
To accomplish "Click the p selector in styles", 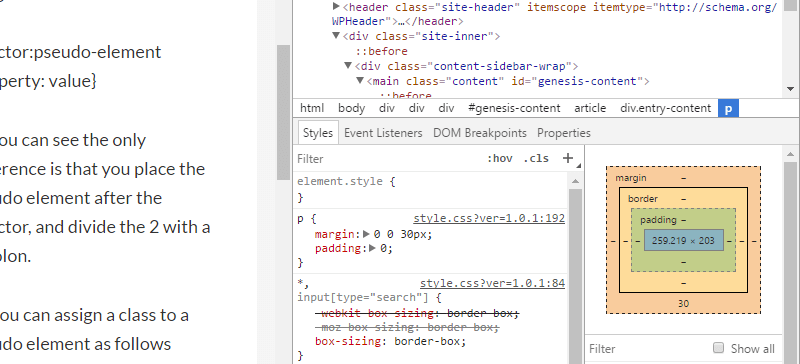I will [301, 219].
